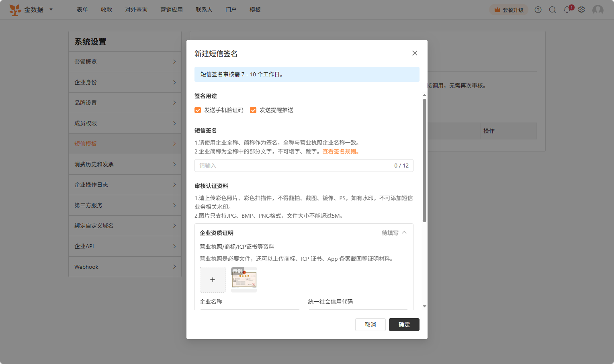Click the dialog scrollbar up arrow
The height and width of the screenshot is (364, 614).
tap(424, 95)
